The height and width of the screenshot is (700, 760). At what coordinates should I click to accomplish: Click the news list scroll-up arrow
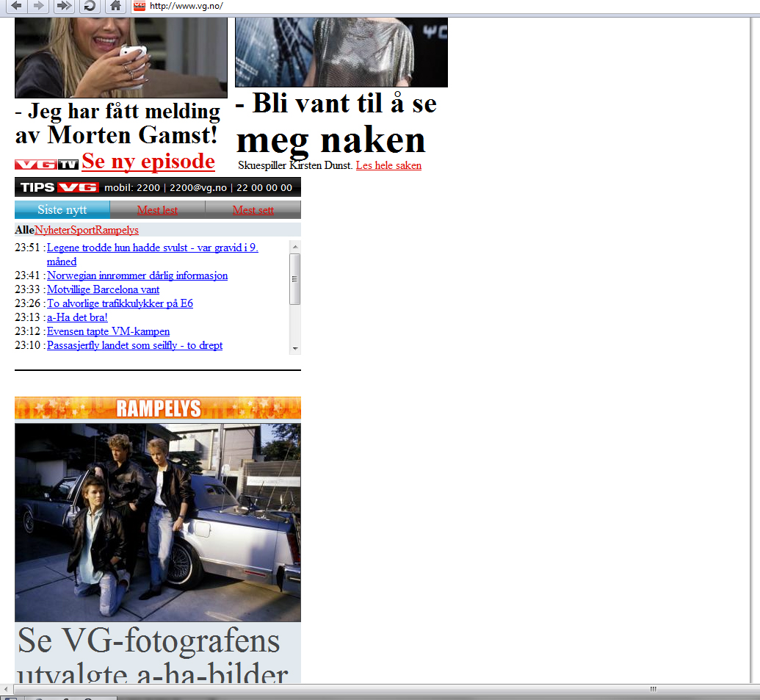(x=295, y=247)
